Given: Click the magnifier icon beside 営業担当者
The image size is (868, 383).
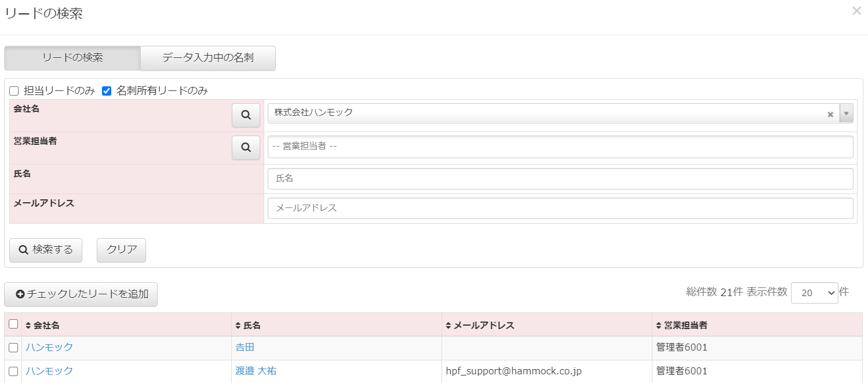Looking at the screenshot, I should point(246,148).
